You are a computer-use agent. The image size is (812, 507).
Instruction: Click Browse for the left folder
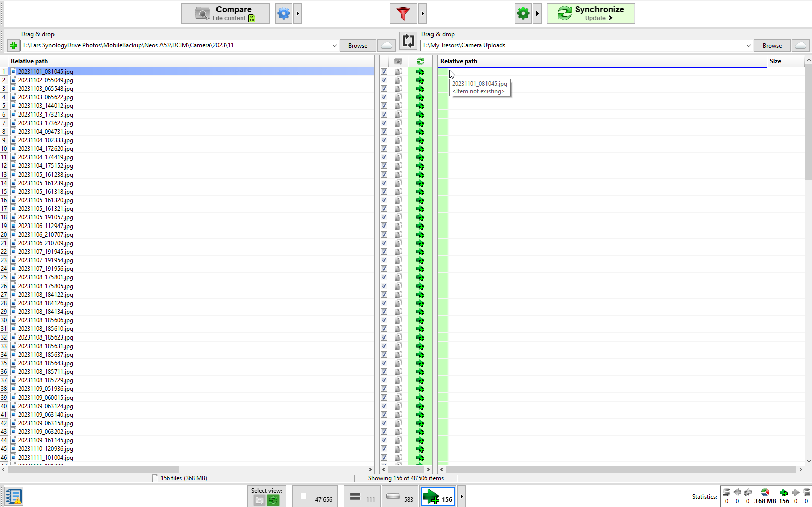(x=358, y=46)
